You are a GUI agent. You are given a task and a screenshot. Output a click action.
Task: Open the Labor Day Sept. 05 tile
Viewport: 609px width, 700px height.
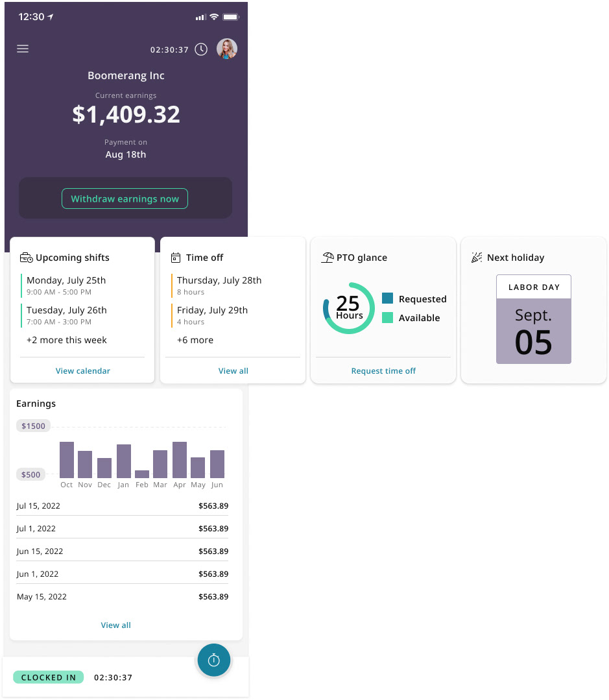point(534,319)
